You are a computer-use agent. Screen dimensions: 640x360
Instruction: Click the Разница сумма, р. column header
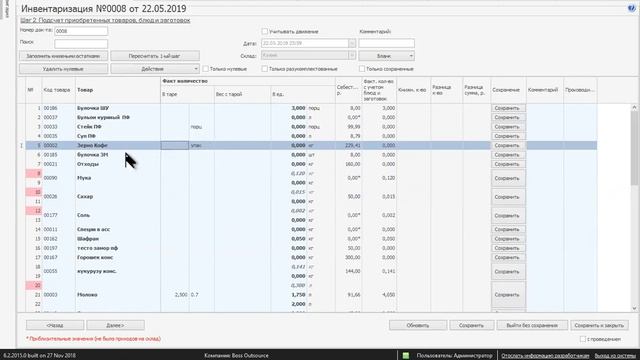coord(476,90)
